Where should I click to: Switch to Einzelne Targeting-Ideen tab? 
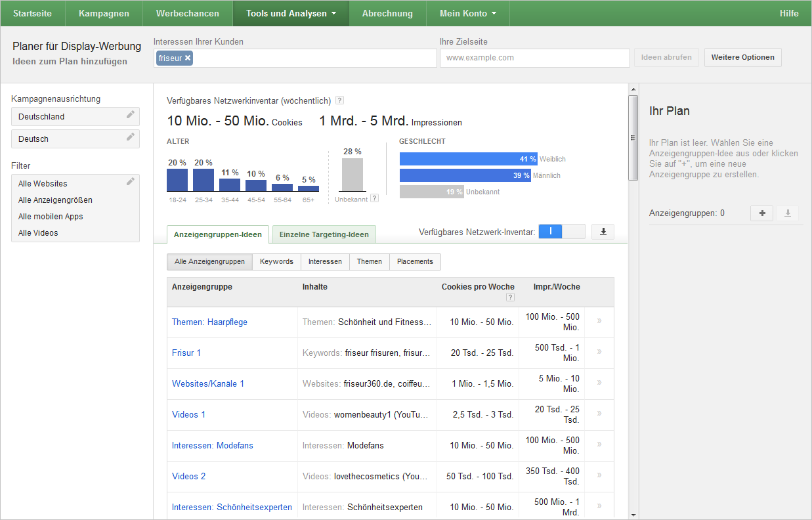tap(324, 234)
